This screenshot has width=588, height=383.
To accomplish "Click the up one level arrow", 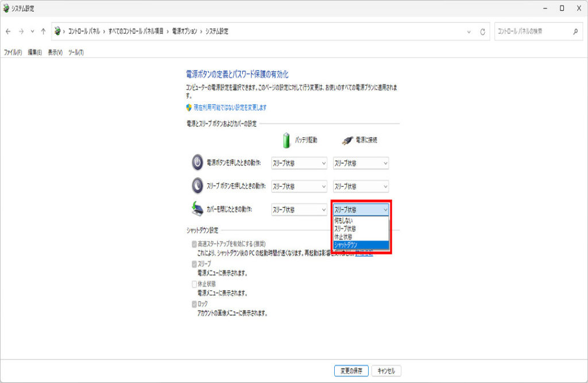I will 43,32.
